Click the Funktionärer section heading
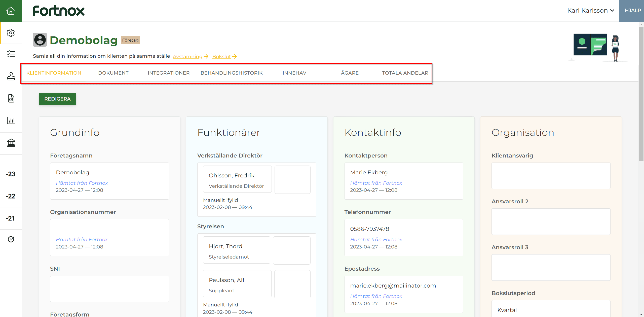The width and height of the screenshot is (644, 317). (229, 133)
